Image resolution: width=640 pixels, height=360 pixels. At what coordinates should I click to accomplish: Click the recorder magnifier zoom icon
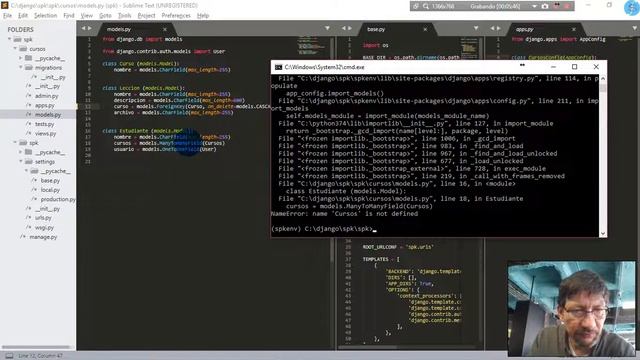tap(426, 6)
